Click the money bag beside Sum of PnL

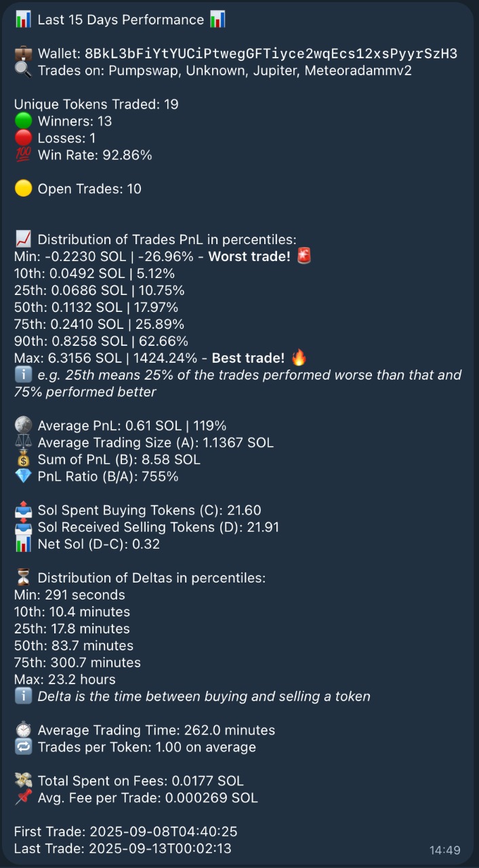(x=23, y=460)
